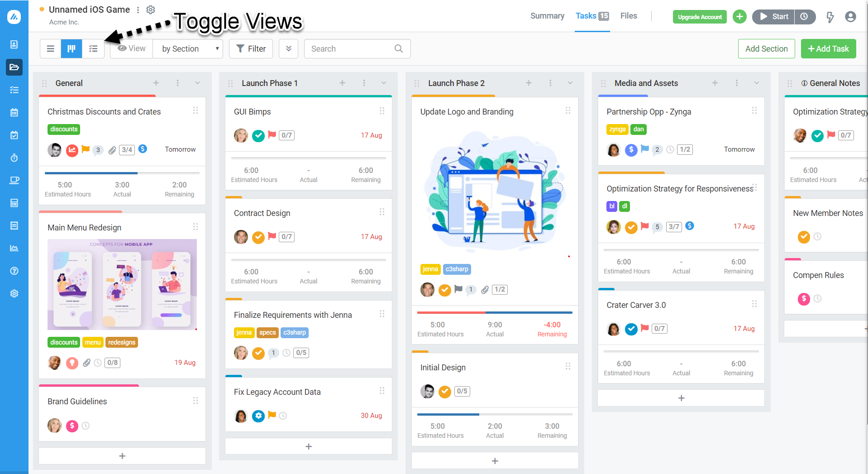Viewport: 868px width, 474px height.
Task: Open the by Section grouping dropdown
Action: 188,48
